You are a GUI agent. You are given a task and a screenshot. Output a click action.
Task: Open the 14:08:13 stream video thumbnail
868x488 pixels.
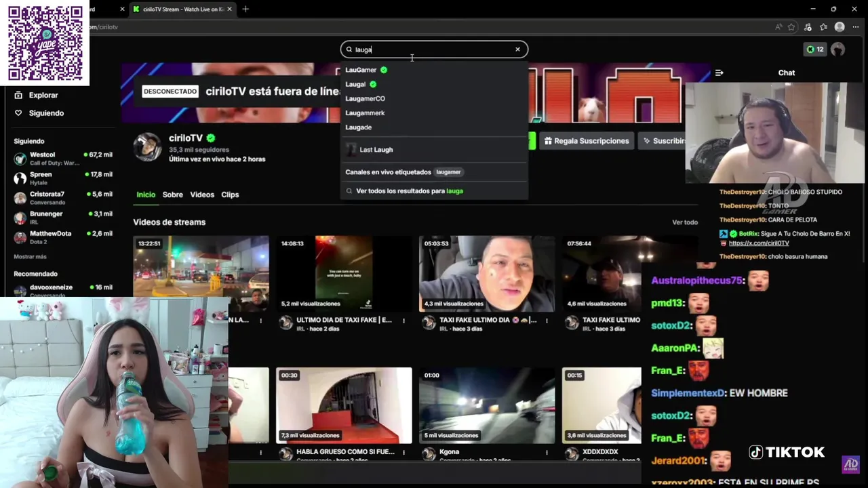[x=344, y=274]
